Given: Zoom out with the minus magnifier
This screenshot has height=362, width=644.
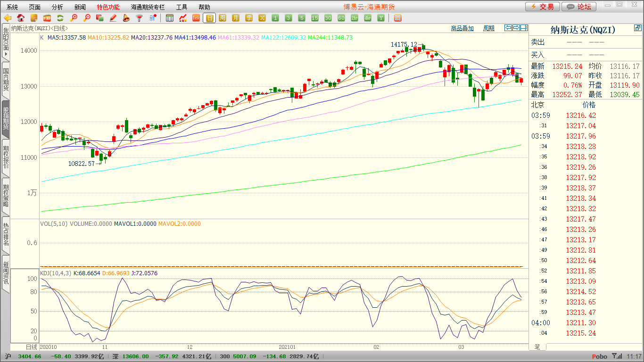Looking at the screenshot, I should point(87,18).
